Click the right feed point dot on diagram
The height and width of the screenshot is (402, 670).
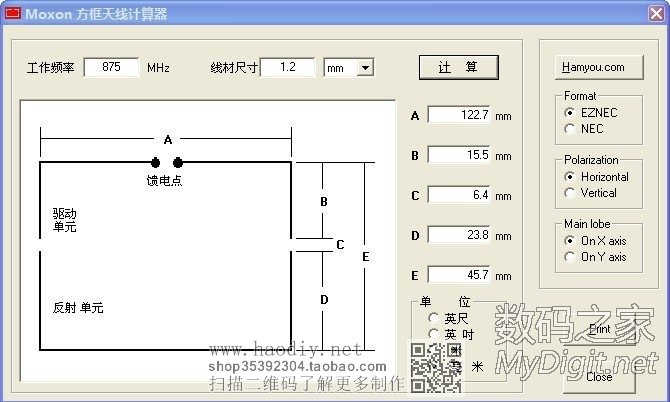178,162
